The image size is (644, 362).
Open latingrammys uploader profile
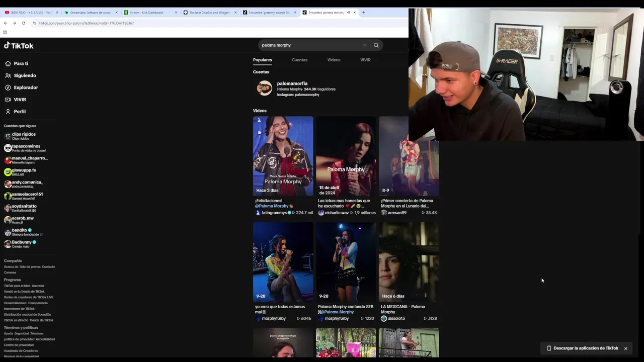[x=274, y=213]
